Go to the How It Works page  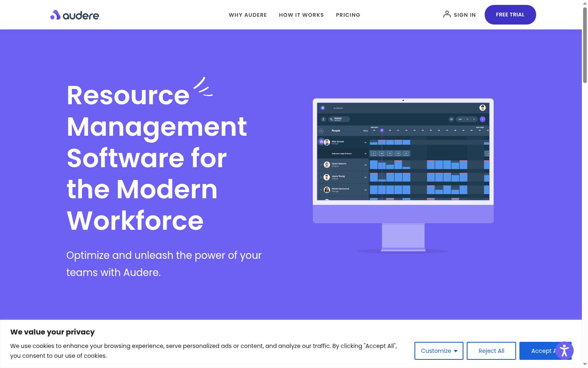(x=301, y=15)
